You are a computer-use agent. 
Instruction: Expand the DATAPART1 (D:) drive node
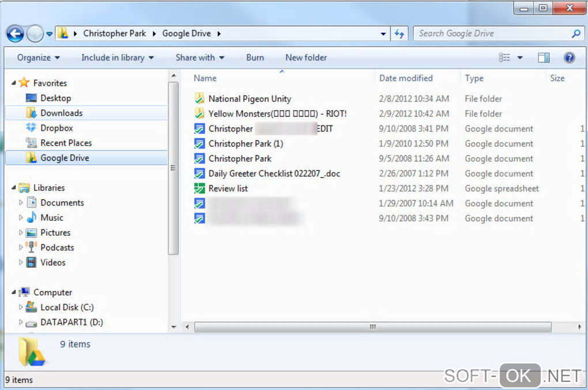[21, 322]
